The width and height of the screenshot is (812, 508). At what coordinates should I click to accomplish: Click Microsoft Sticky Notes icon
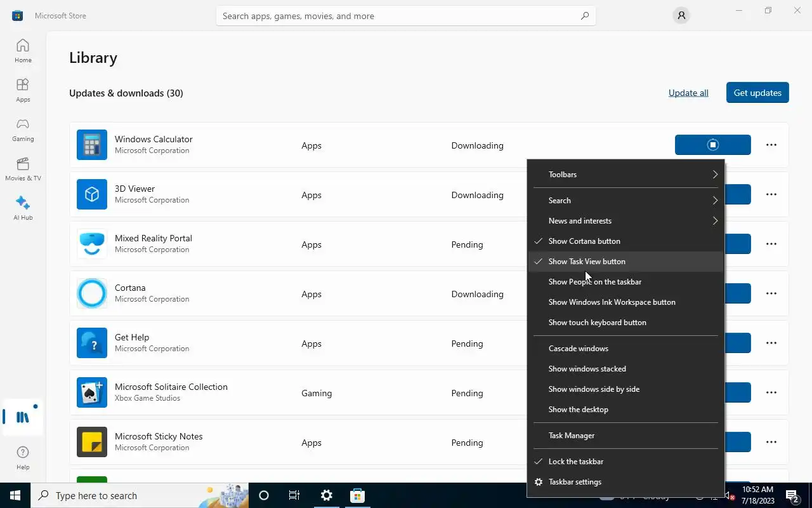(x=92, y=442)
